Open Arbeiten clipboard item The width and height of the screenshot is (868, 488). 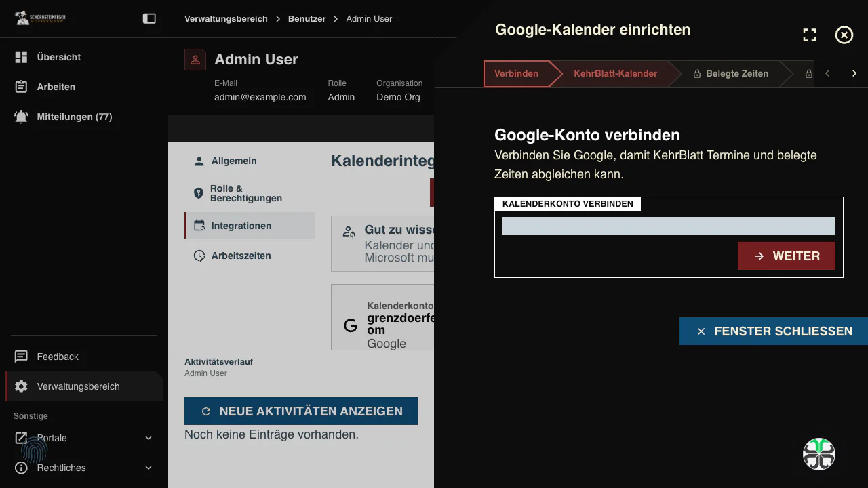[84, 87]
